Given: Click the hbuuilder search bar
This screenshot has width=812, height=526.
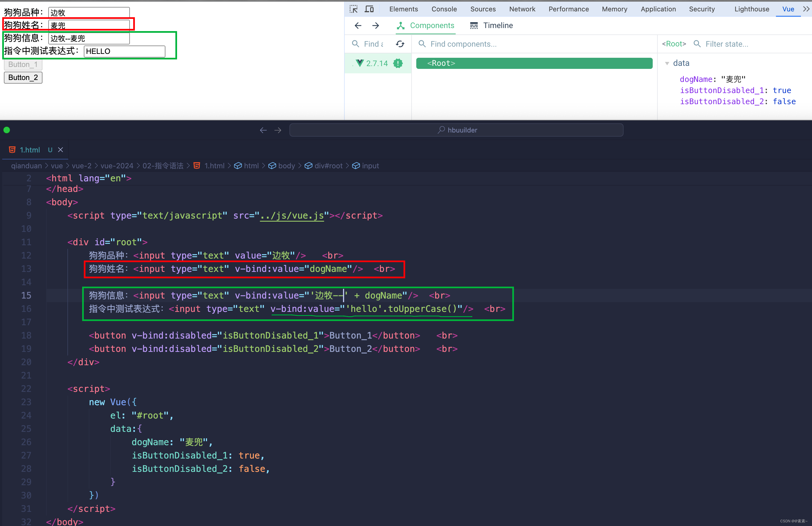Looking at the screenshot, I should coord(457,130).
